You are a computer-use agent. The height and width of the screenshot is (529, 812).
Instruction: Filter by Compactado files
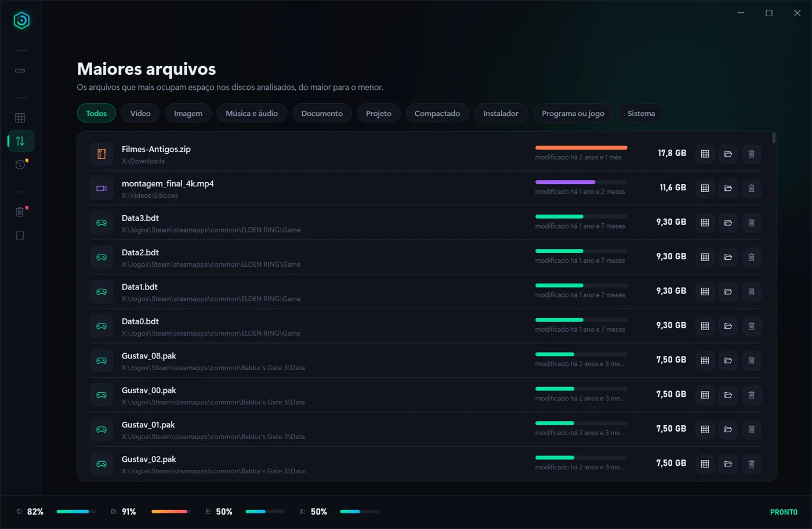click(437, 113)
